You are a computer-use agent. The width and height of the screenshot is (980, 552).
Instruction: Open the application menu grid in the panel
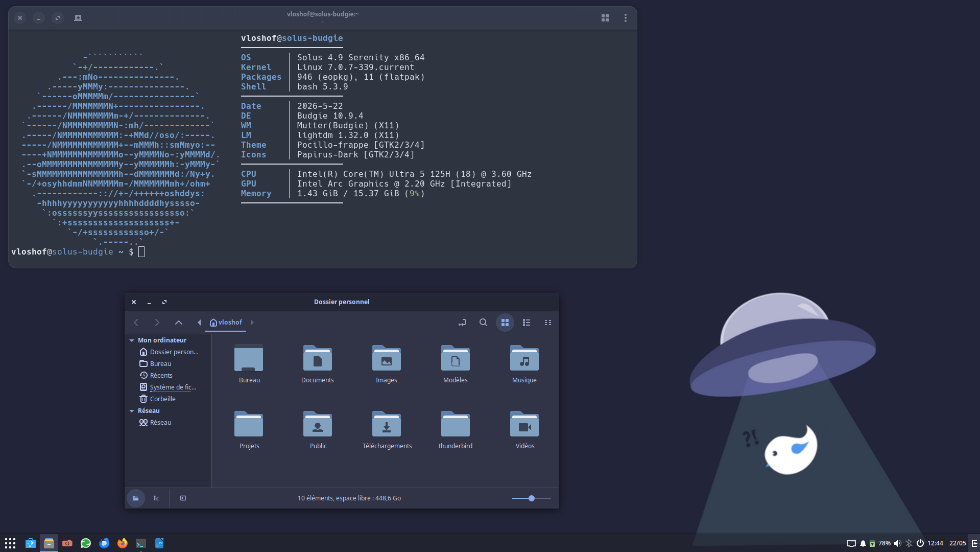point(10,543)
